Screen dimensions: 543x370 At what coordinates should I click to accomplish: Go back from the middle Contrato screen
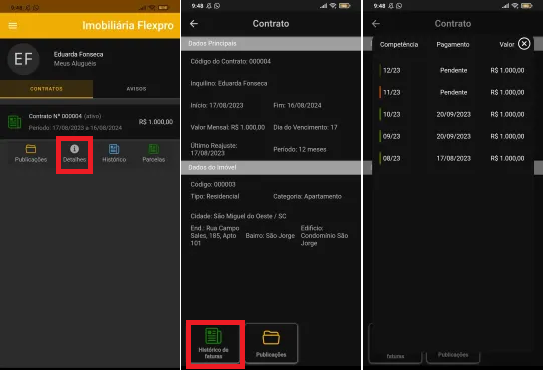click(194, 24)
